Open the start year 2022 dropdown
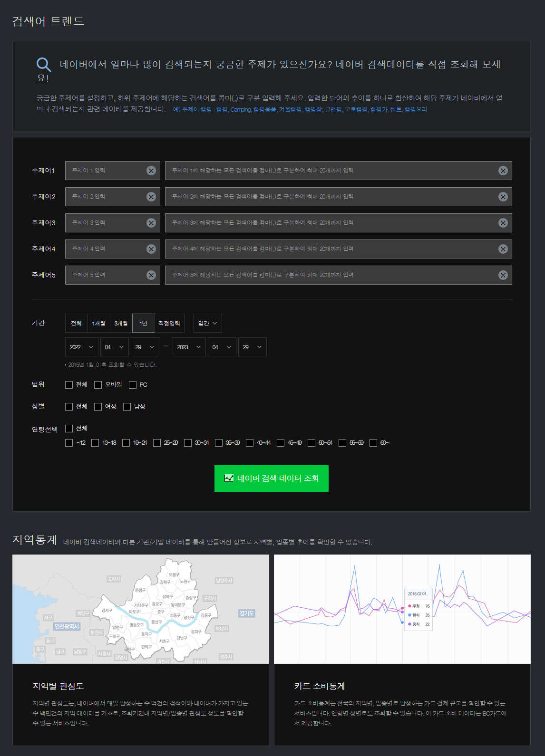Viewport: 545px width, 756px height. coord(82,347)
